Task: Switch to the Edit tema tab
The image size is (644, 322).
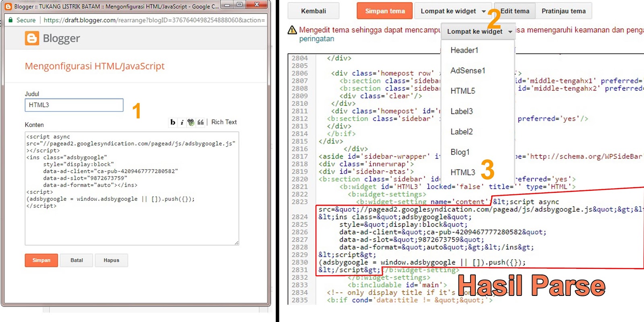Action: (x=515, y=11)
